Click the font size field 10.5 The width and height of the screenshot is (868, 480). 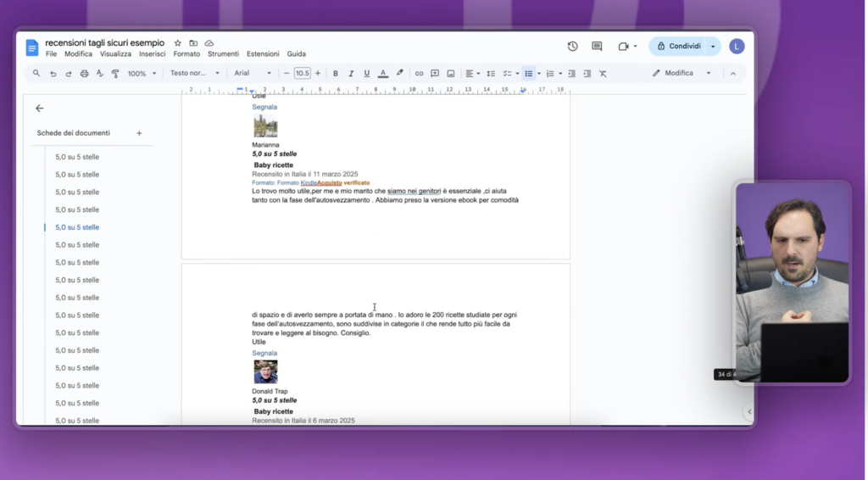[x=303, y=73]
